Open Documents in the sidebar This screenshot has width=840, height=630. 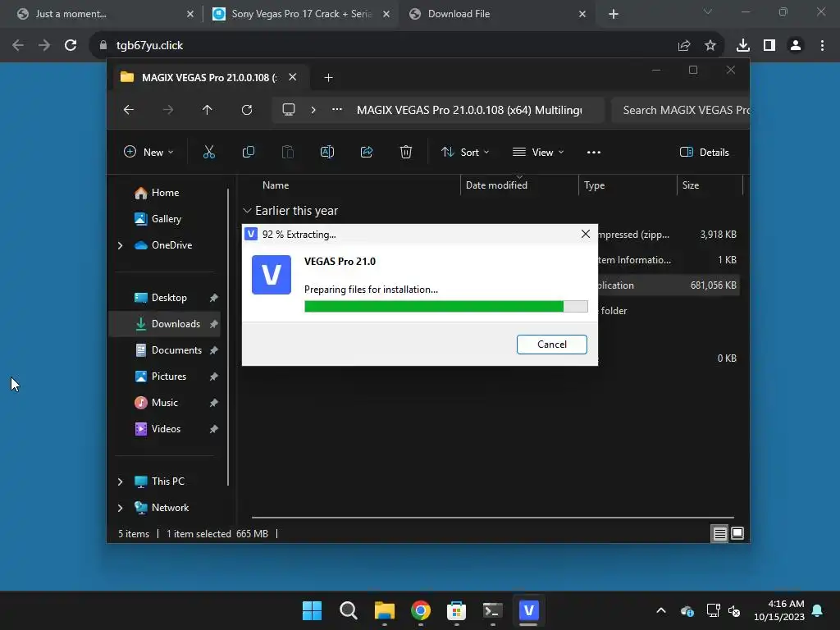click(176, 349)
